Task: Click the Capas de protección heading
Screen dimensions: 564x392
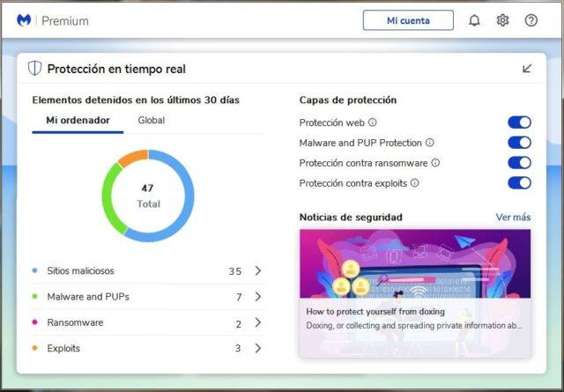Action: pyautogui.click(x=348, y=100)
